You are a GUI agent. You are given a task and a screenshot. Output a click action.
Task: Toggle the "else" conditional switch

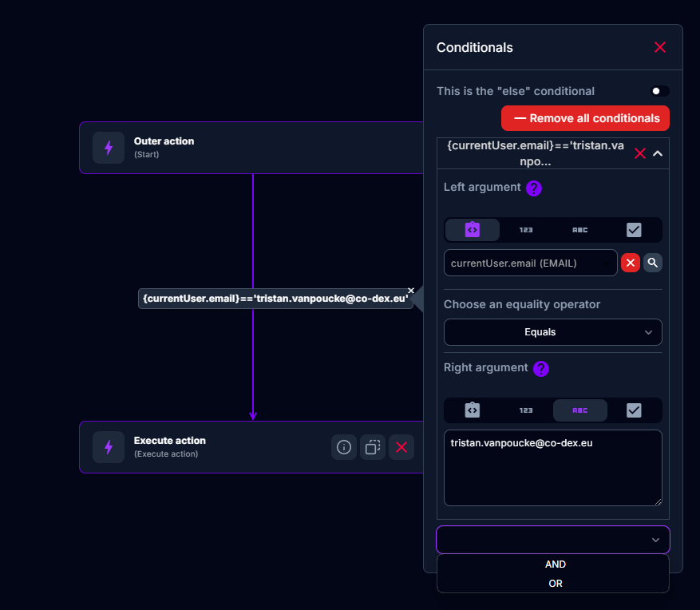tap(660, 92)
